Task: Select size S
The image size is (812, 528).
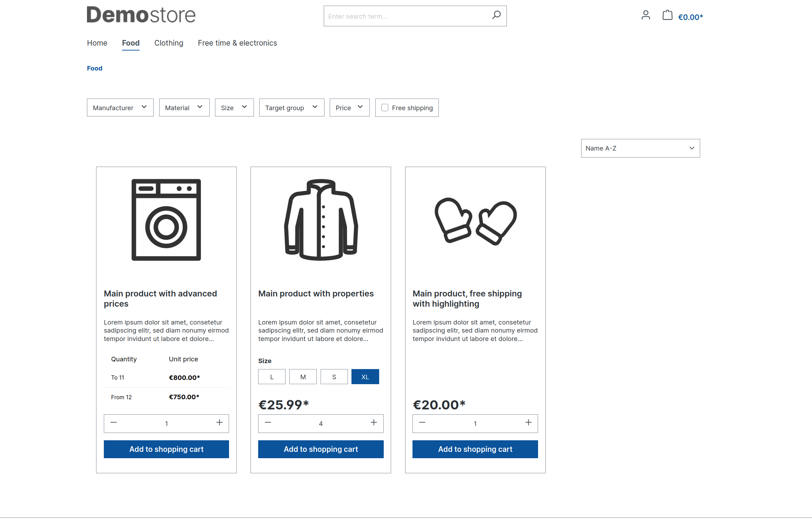Action: tap(334, 377)
